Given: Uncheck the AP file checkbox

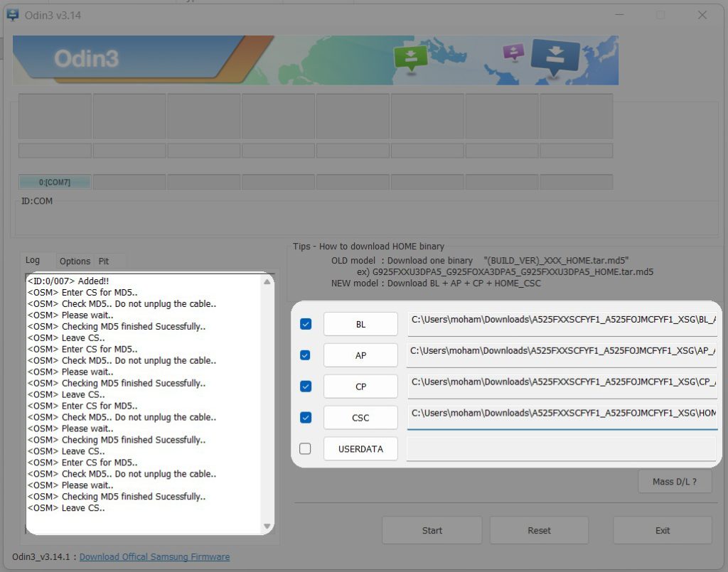Looking at the screenshot, I should pos(305,355).
